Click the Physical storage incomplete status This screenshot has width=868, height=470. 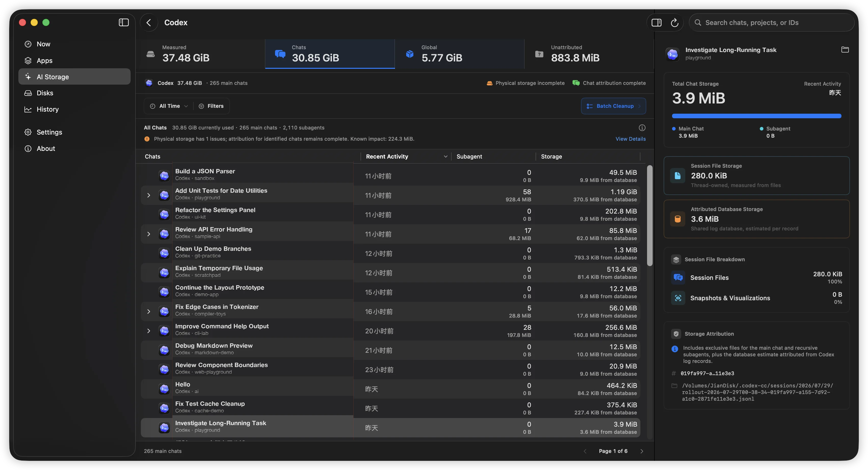click(526, 83)
